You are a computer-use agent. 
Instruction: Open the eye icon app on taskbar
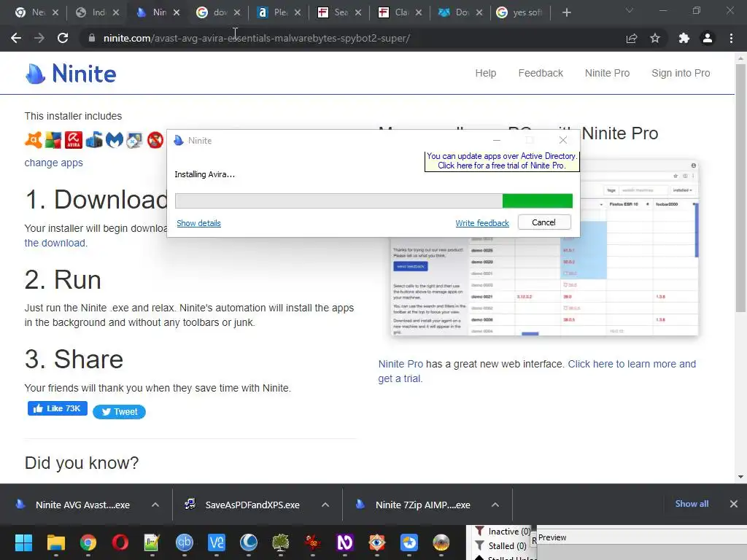377,542
